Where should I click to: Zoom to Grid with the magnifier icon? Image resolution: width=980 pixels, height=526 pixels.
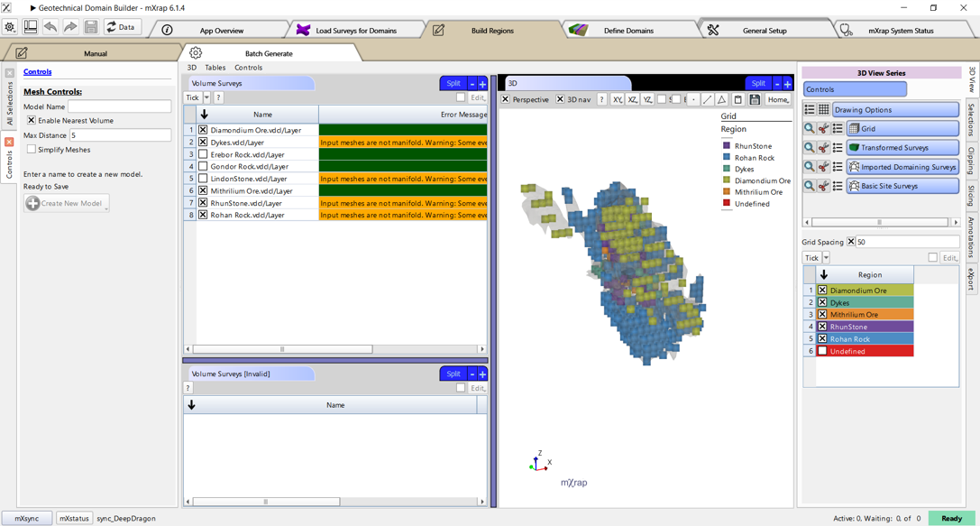(809, 129)
